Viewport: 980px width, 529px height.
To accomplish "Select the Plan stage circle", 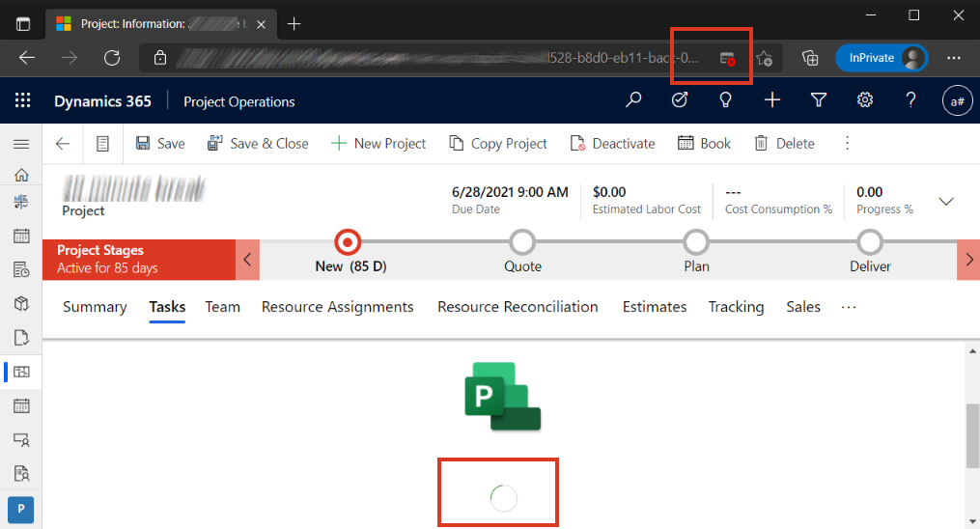I will pyautogui.click(x=695, y=242).
